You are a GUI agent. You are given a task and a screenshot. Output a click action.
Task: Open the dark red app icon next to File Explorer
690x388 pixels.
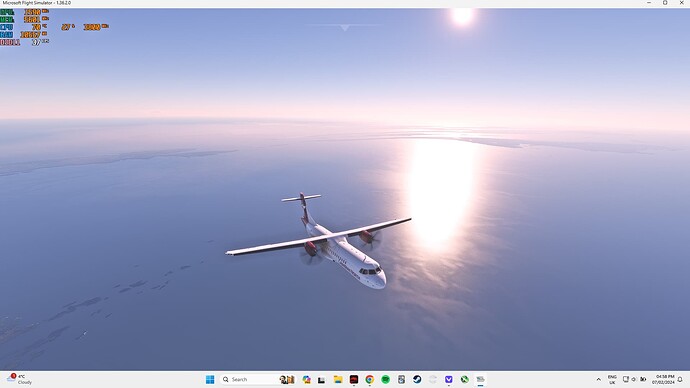click(354, 379)
